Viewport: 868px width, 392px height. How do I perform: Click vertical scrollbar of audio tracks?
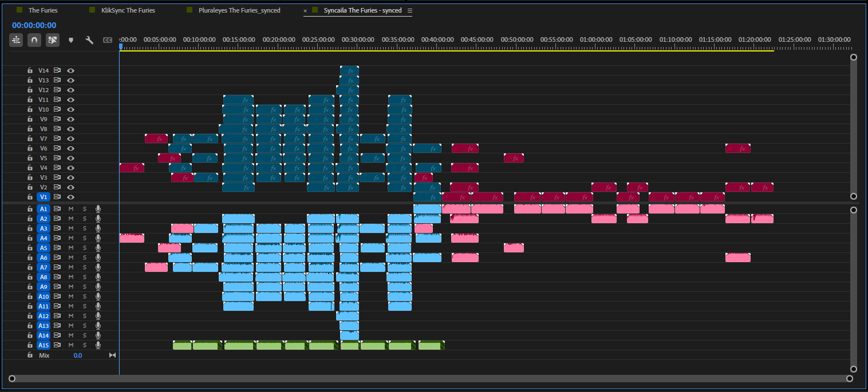pos(854,290)
